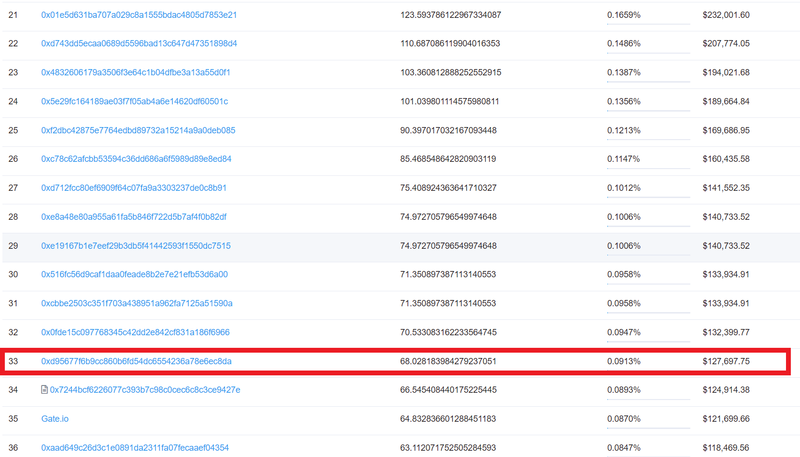Screen dimensions: 800x457
Task: Open holder address starting 0xd95677f6b9
Action: point(136,361)
